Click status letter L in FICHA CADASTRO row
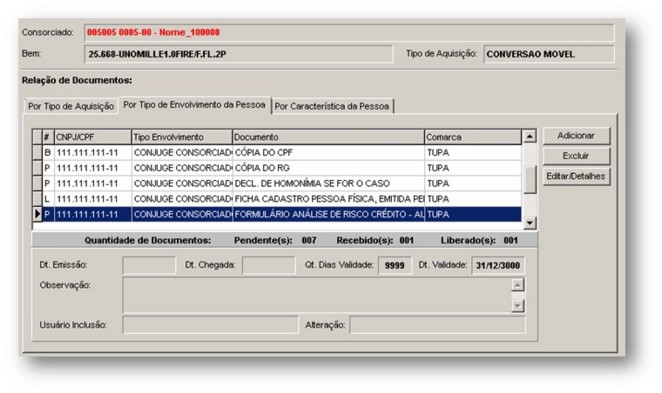Screen dimensions: 662x393 (x=47, y=199)
